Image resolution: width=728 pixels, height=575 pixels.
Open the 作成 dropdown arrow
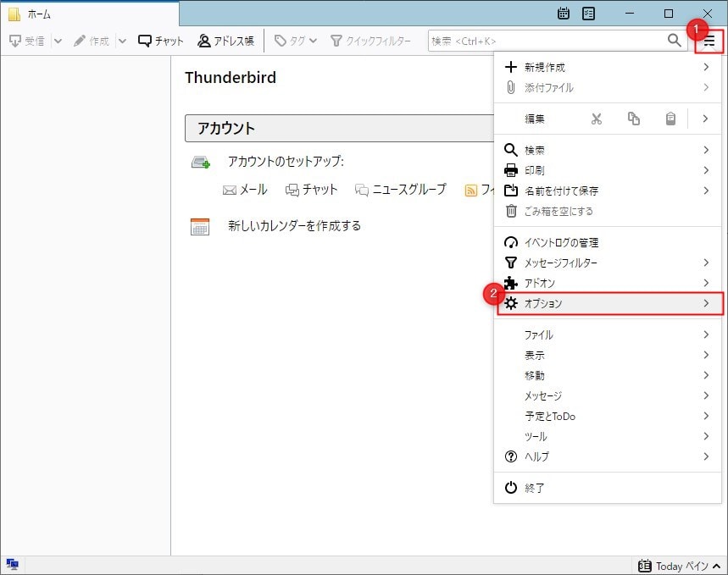coord(122,41)
